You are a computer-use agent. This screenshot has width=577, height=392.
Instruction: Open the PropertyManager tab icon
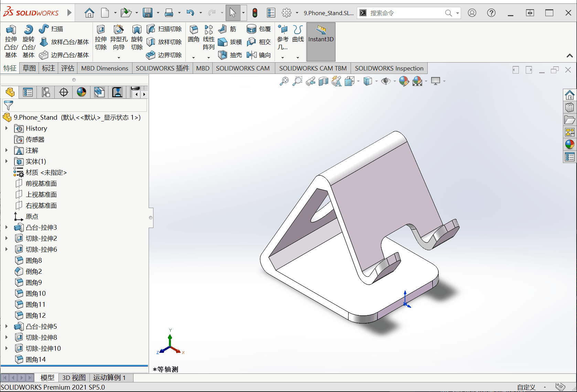click(28, 92)
